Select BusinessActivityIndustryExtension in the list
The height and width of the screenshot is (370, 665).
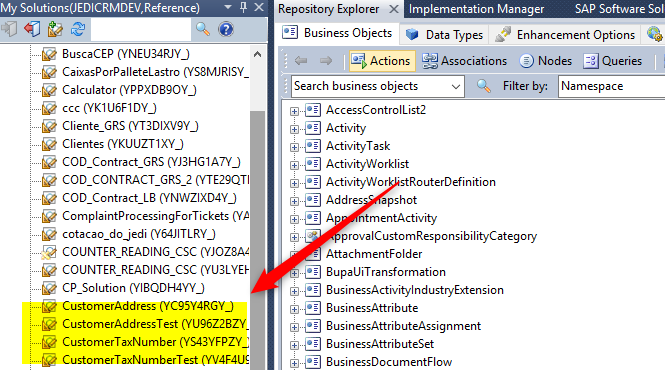(x=414, y=290)
